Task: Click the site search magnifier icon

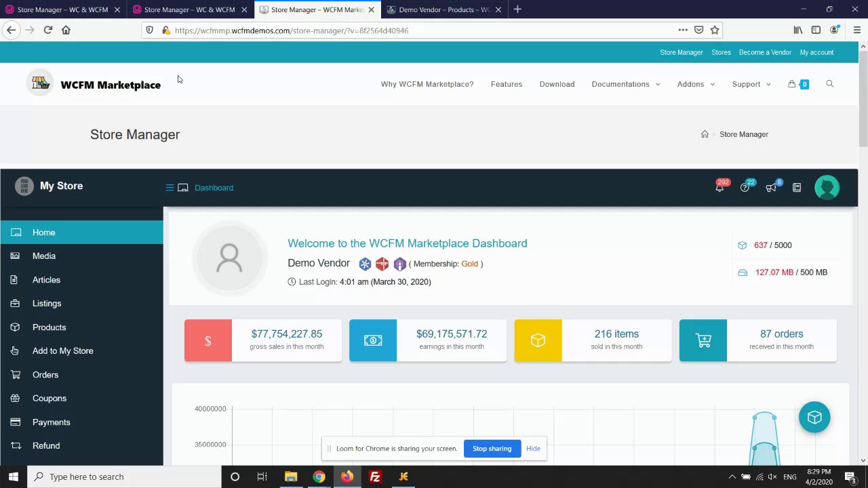Action: (829, 84)
